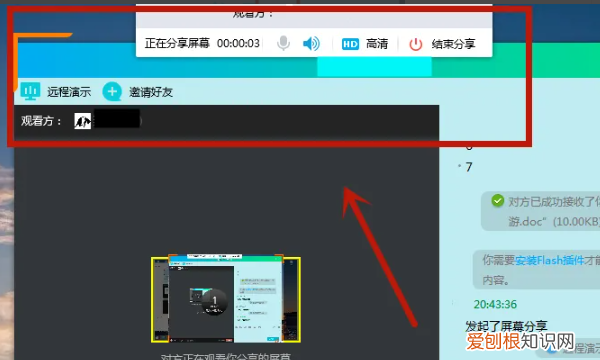Open the 高清 quality option
This screenshot has height=360, width=600.
377,44
